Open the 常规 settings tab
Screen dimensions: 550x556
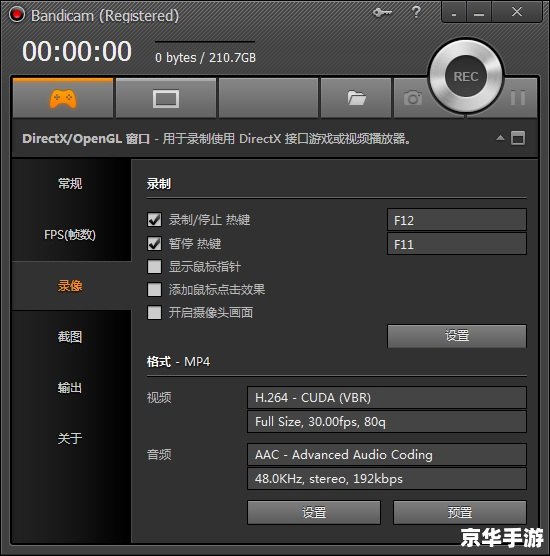[70, 183]
